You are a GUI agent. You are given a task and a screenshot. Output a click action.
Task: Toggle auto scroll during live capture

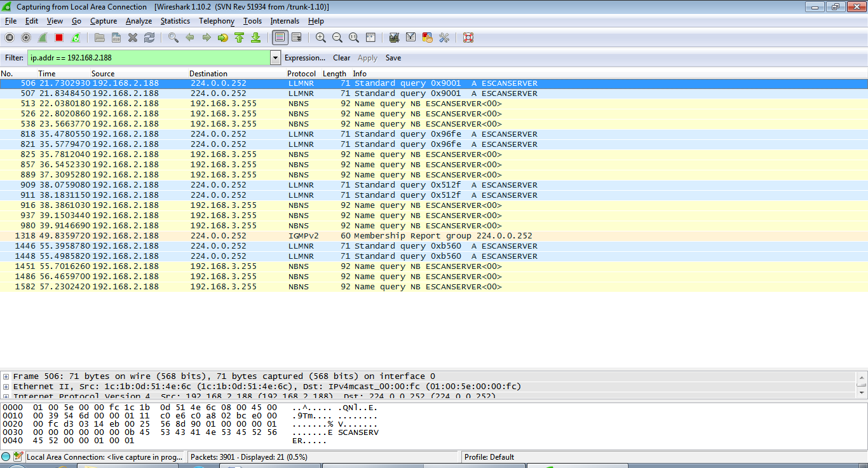[x=296, y=38]
